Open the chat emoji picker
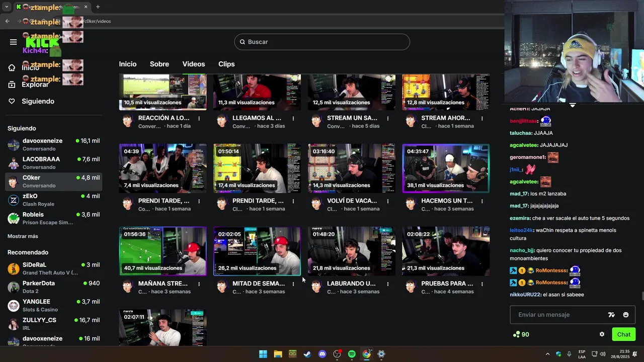The height and width of the screenshot is (362, 644). tap(626, 315)
